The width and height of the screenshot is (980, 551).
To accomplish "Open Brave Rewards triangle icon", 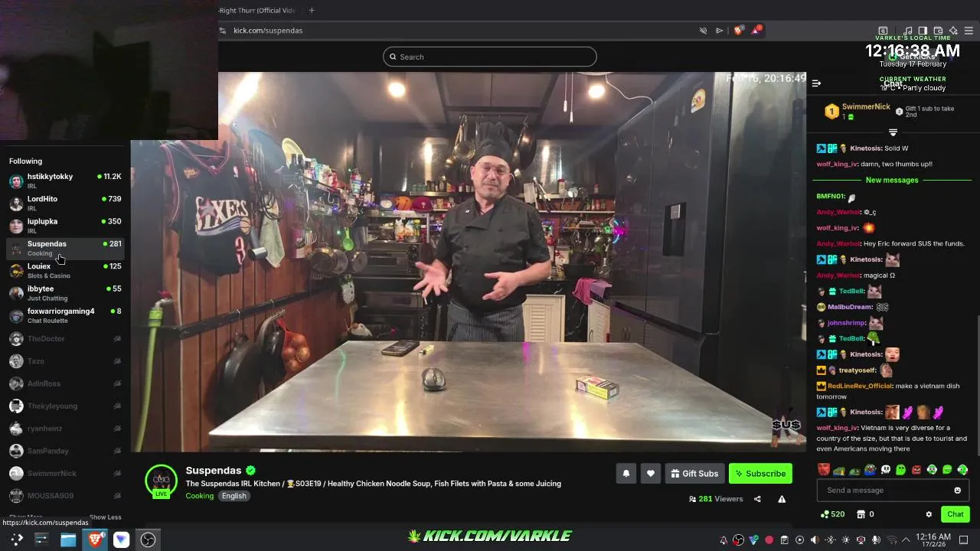I will pos(756,31).
